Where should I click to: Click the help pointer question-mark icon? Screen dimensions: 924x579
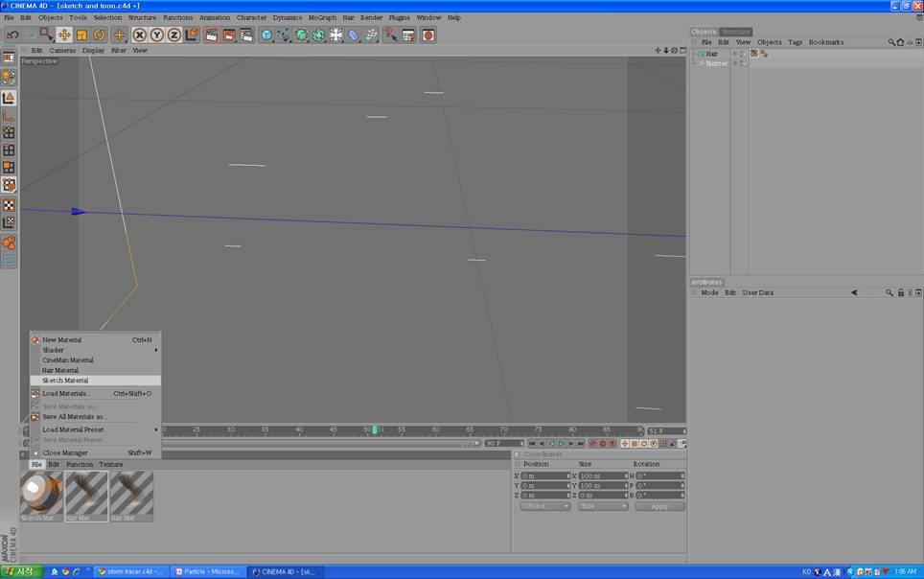[391, 35]
